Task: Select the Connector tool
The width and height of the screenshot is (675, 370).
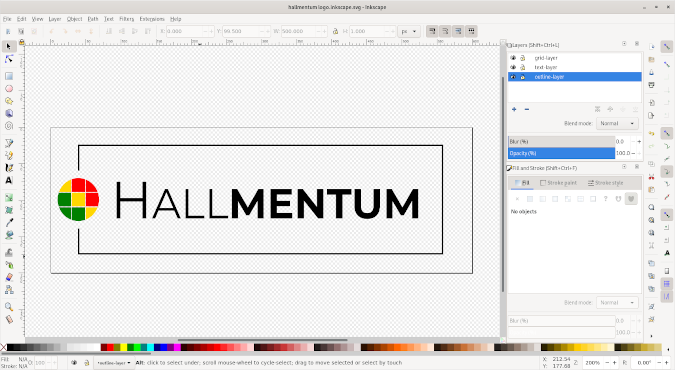Action: (x=9, y=290)
